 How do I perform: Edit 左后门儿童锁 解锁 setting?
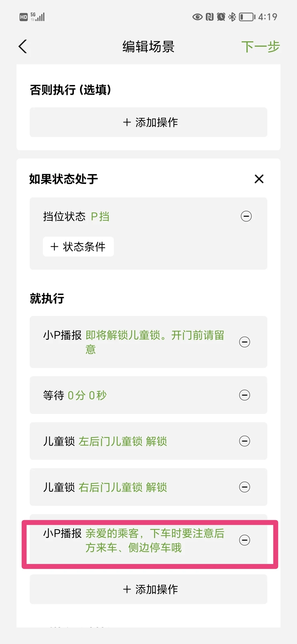(123, 441)
